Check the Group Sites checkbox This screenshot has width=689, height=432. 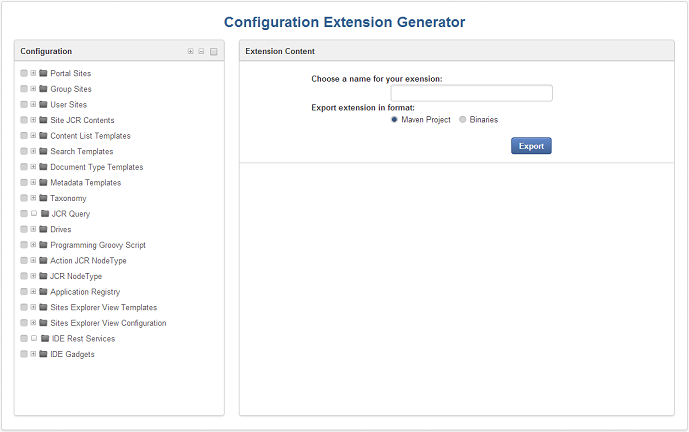click(x=24, y=89)
